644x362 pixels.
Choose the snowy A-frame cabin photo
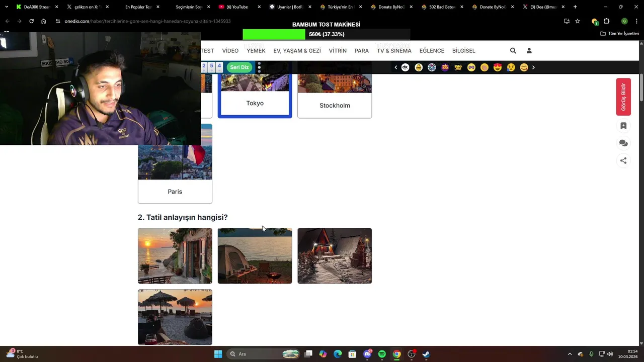pos(335,256)
